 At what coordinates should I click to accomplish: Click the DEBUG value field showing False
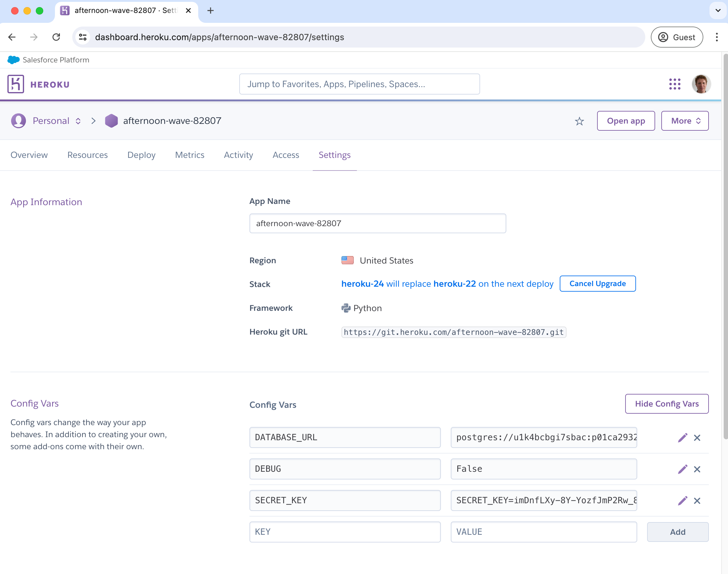click(544, 469)
